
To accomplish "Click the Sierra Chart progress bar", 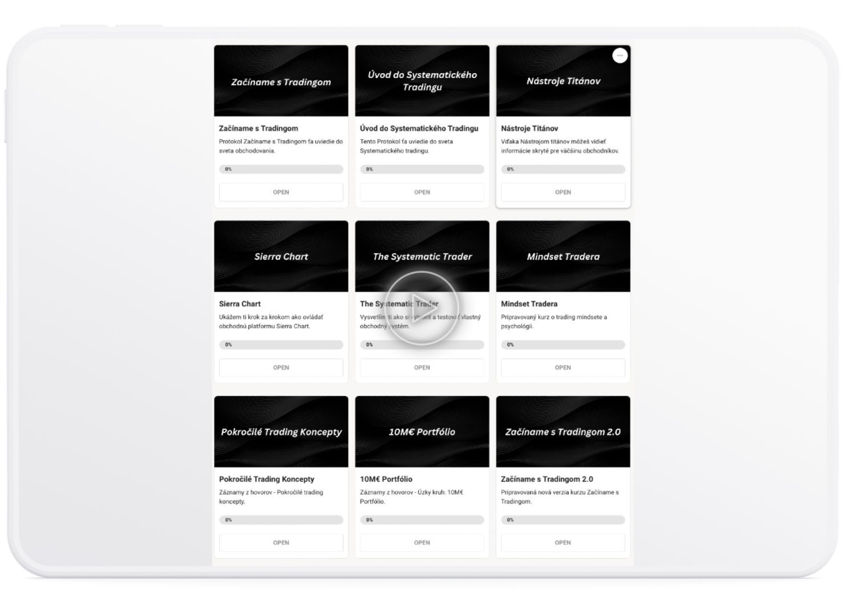I will pos(281,345).
